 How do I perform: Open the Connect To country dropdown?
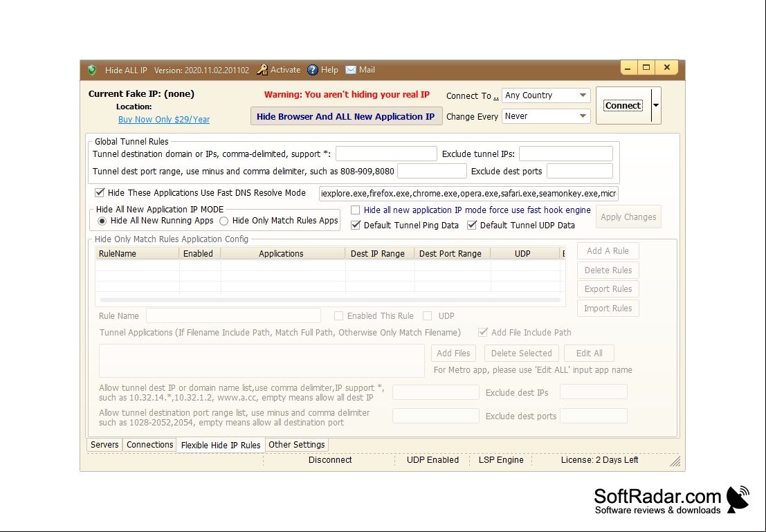(x=583, y=95)
